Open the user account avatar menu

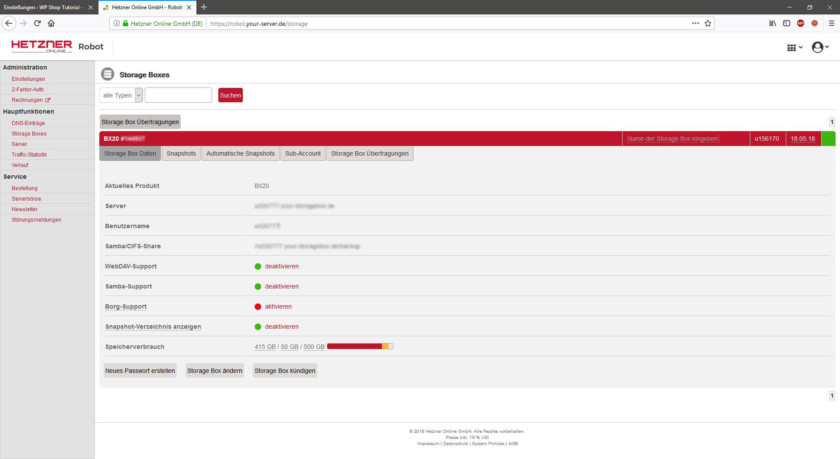click(819, 47)
